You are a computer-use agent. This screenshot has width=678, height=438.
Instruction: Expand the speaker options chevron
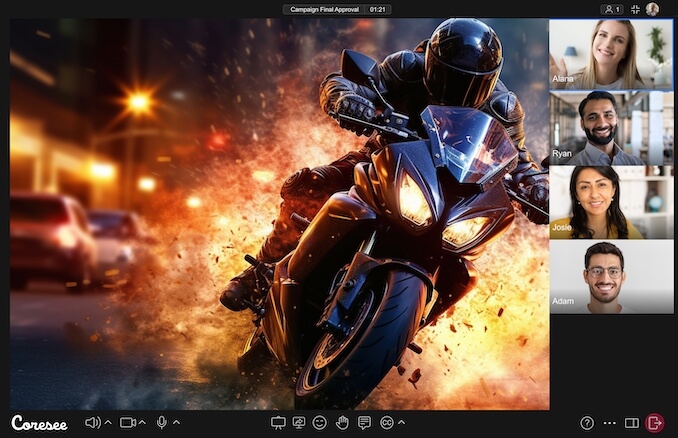pyautogui.click(x=108, y=423)
